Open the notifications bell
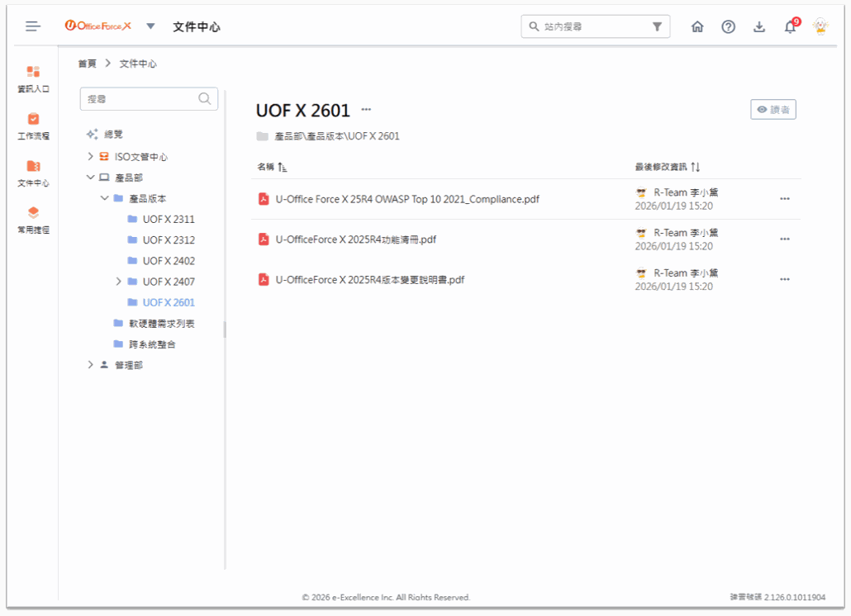The width and height of the screenshot is (851, 616). pos(791,27)
